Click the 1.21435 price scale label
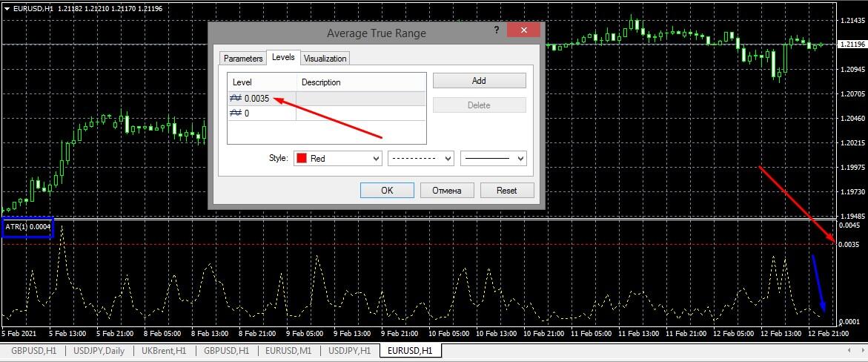 coord(852,21)
